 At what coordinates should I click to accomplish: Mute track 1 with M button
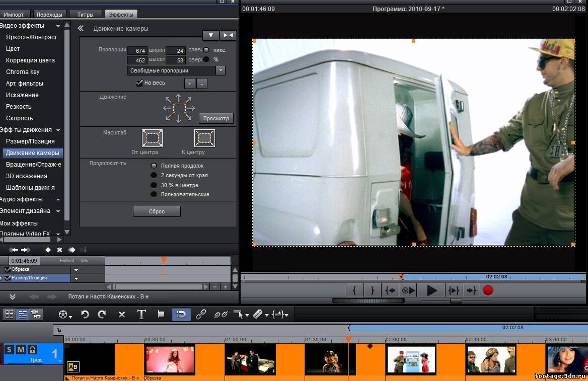21,350
